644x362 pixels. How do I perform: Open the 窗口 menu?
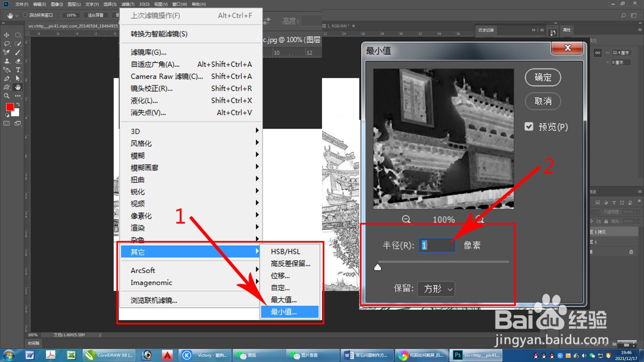[x=180, y=4]
